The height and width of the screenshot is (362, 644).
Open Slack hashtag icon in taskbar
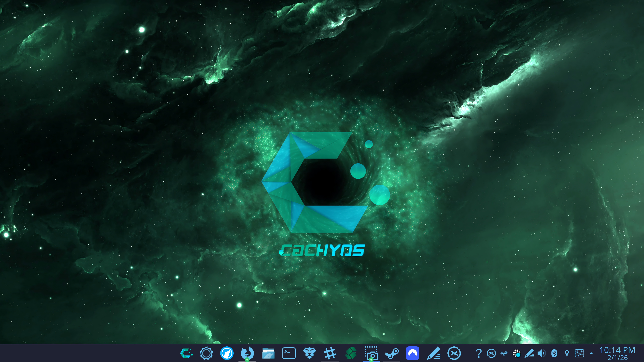(x=330, y=353)
